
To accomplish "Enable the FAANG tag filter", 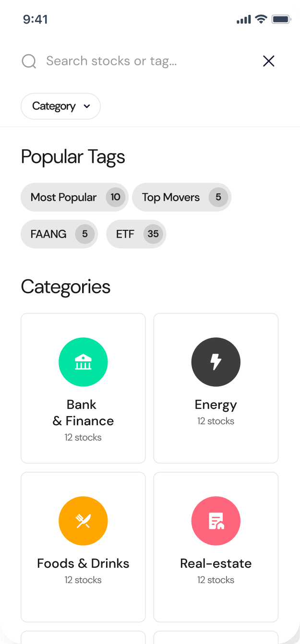I will (59, 234).
